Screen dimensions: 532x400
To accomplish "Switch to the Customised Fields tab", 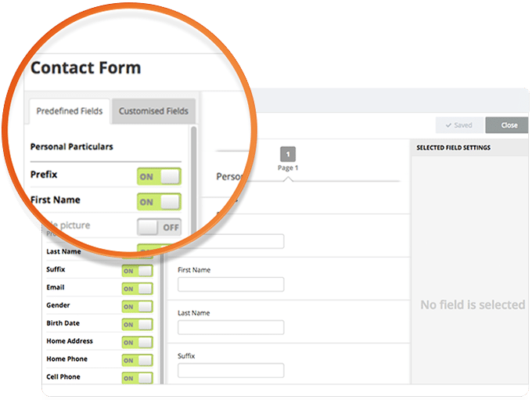I will coord(153,111).
